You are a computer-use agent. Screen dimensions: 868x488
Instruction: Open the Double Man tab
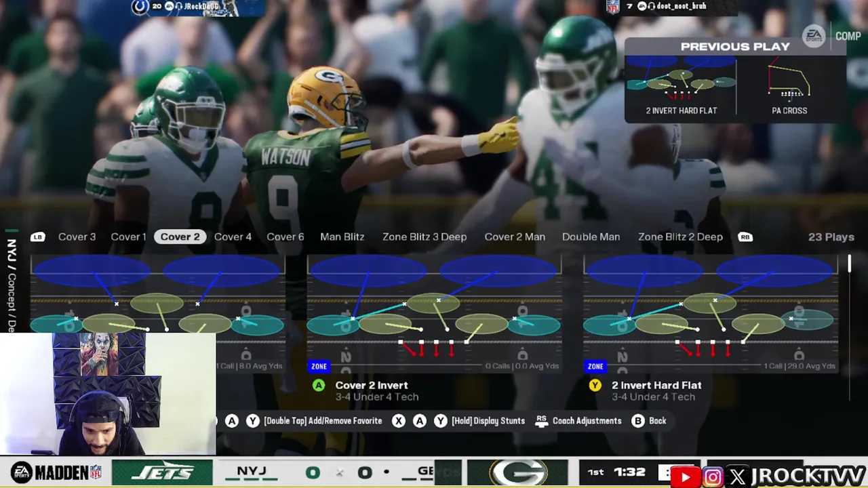click(x=591, y=237)
